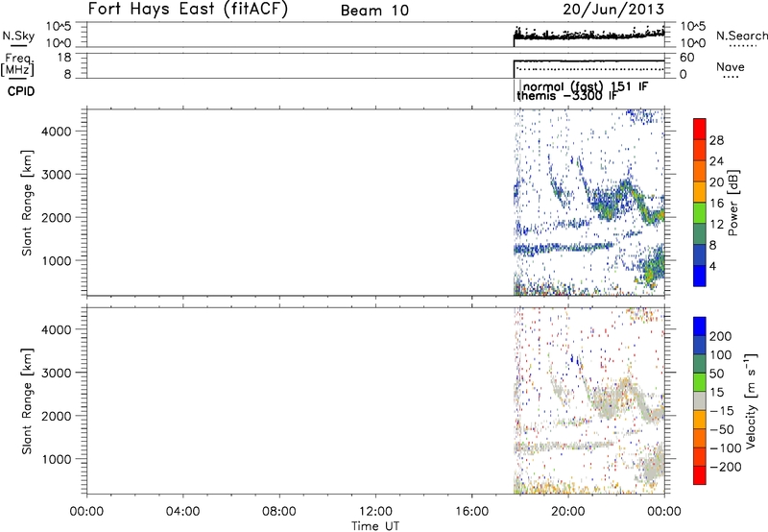Select the gray -15 to 15 Velocity segment
Viewport: 768px width, 532px height.
(700, 400)
